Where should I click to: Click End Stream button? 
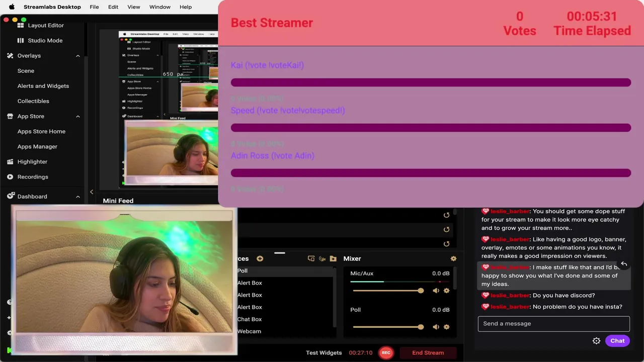point(428,353)
